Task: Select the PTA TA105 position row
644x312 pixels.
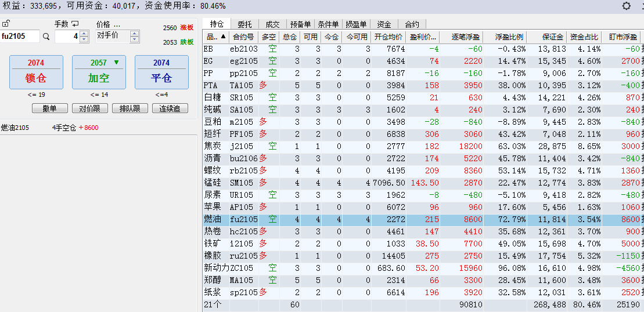Action: click(x=423, y=85)
